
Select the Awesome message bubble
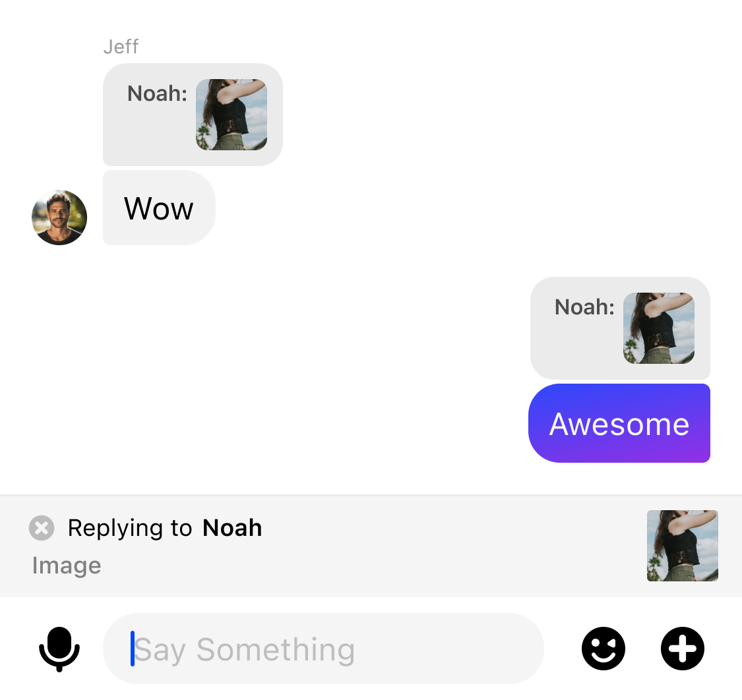point(619,423)
